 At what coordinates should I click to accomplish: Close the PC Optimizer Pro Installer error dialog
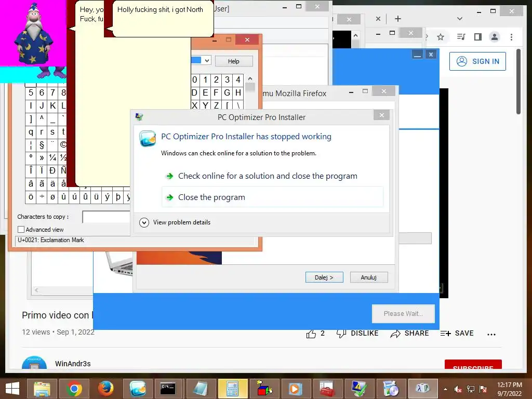[x=382, y=115]
